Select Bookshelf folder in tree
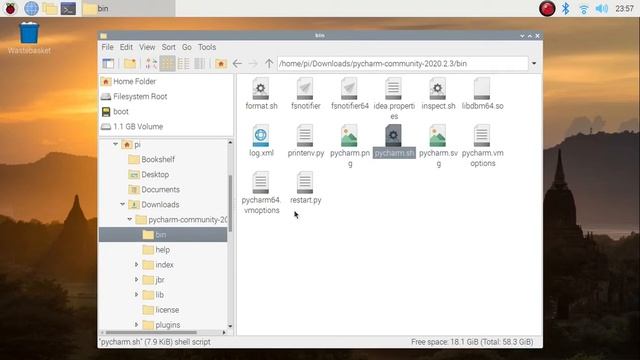The width and height of the screenshot is (640, 360). coord(151,159)
